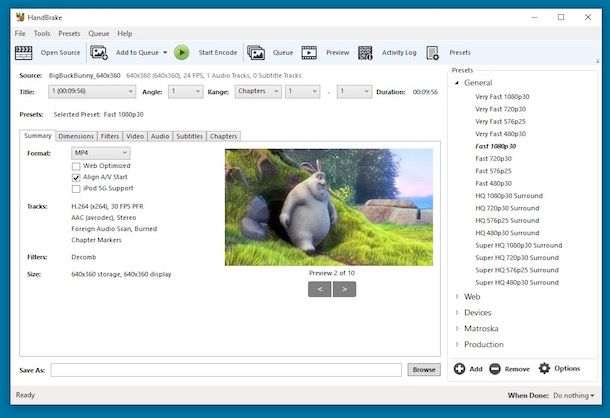Select the Summary tab

(38, 135)
